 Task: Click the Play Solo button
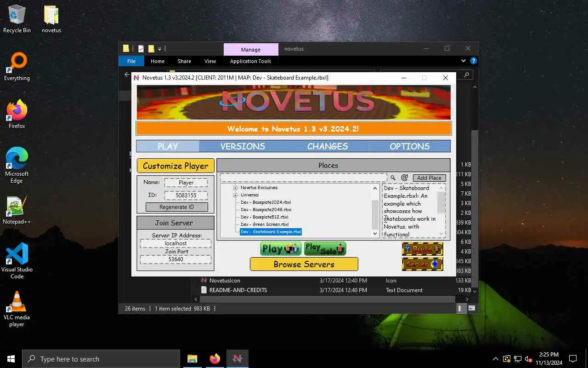point(325,249)
